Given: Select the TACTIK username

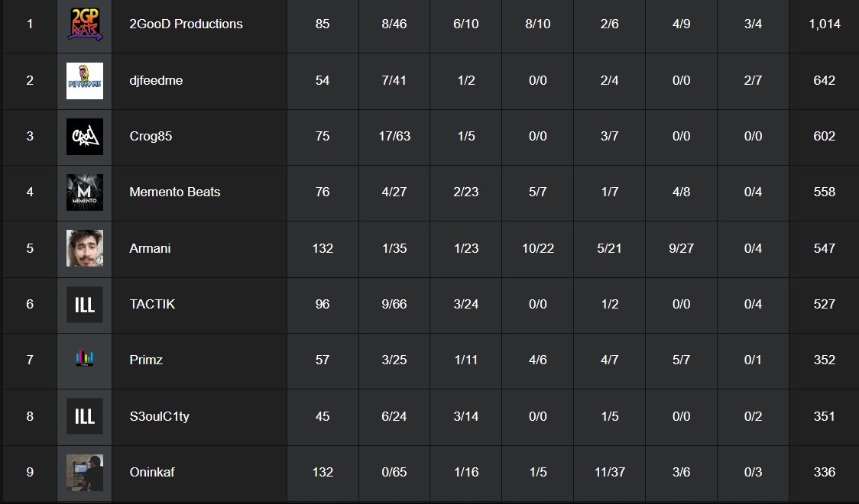Looking at the screenshot, I should click(152, 304).
